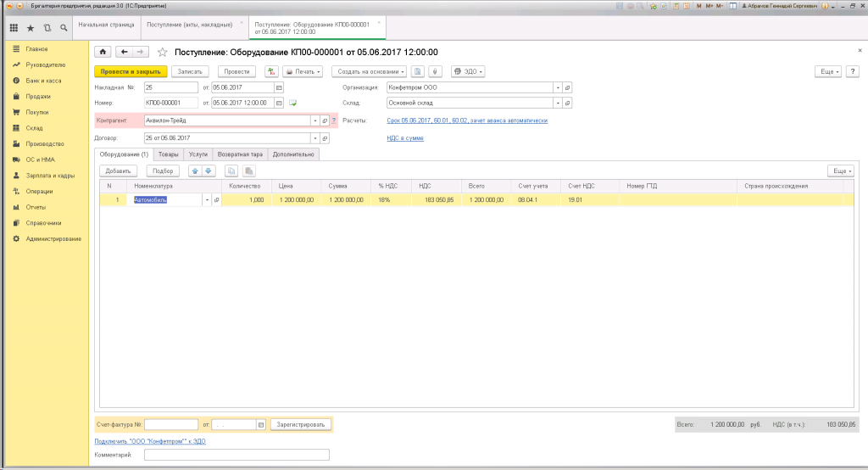Open calendar for invoice date 05.06.2017
868x470 pixels.
pos(279,87)
